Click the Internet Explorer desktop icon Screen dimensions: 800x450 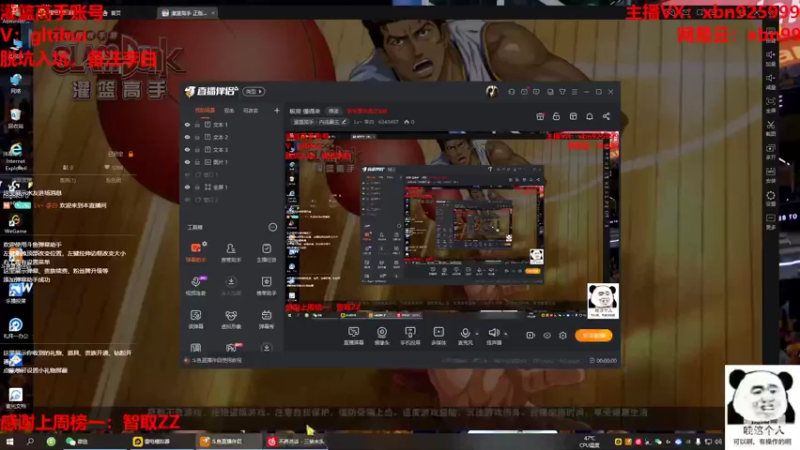(x=16, y=156)
